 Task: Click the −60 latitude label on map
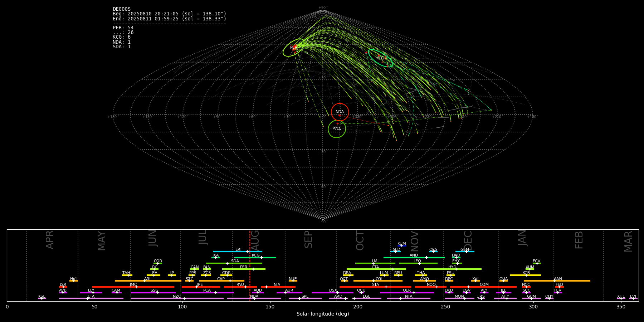coord(322,187)
